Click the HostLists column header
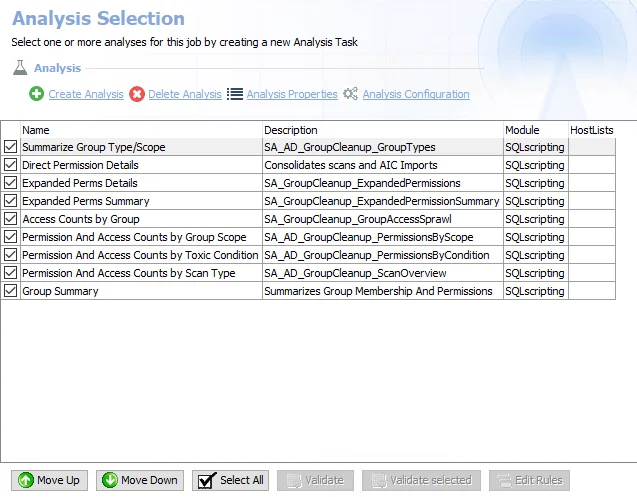This screenshot has height=497, width=637. tap(592, 130)
